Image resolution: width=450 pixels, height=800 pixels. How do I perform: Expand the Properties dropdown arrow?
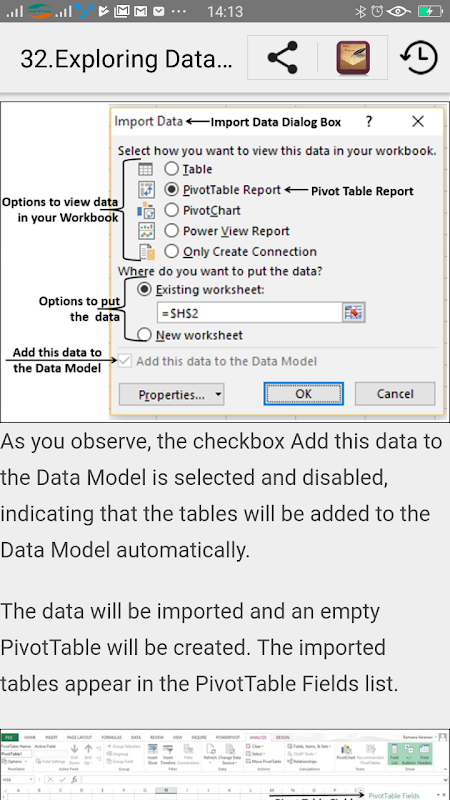point(218,394)
